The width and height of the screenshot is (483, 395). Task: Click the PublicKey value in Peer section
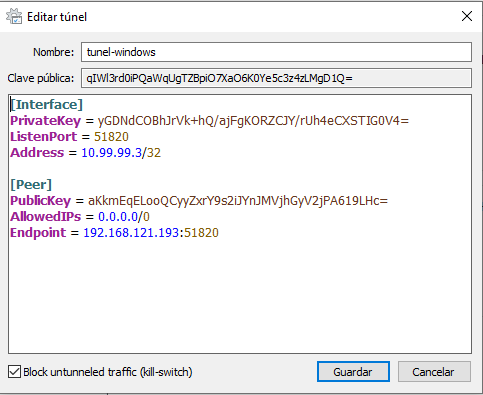coord(238,201)
